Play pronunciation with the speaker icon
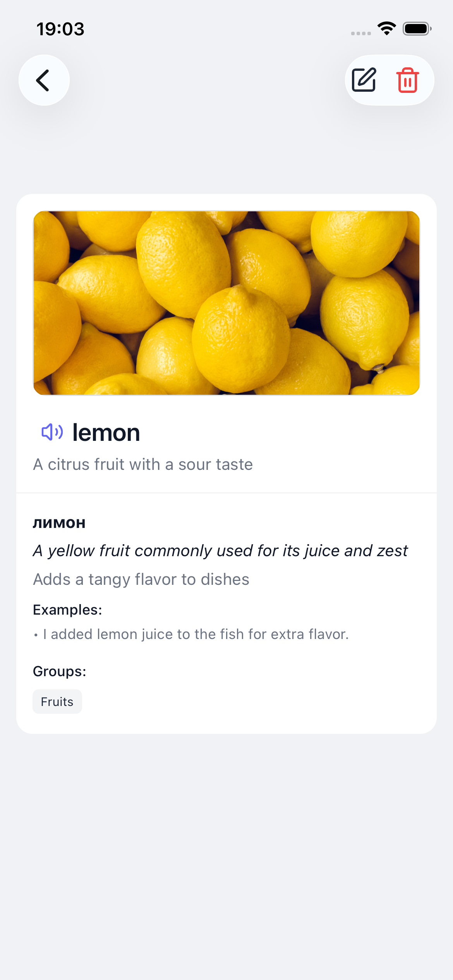Viewport: 453px width, 980px height. [52, 432]
